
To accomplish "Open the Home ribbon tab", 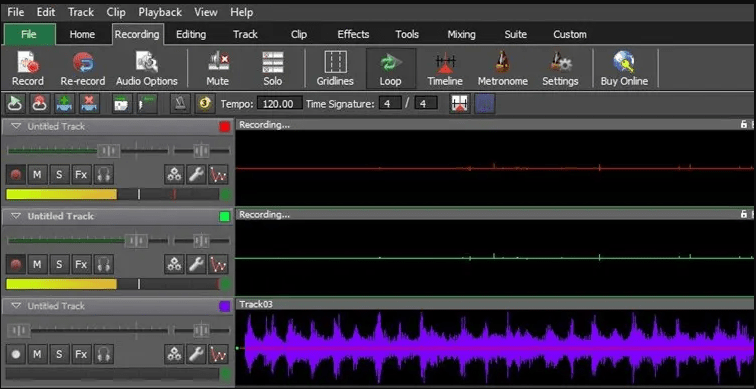I will (x=82, y=35).
